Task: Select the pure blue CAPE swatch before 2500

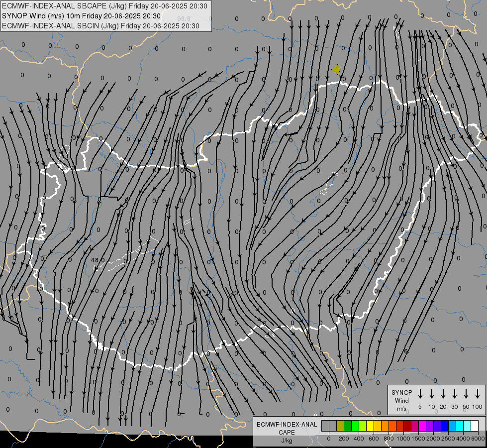Action: (x=444, y=426)
